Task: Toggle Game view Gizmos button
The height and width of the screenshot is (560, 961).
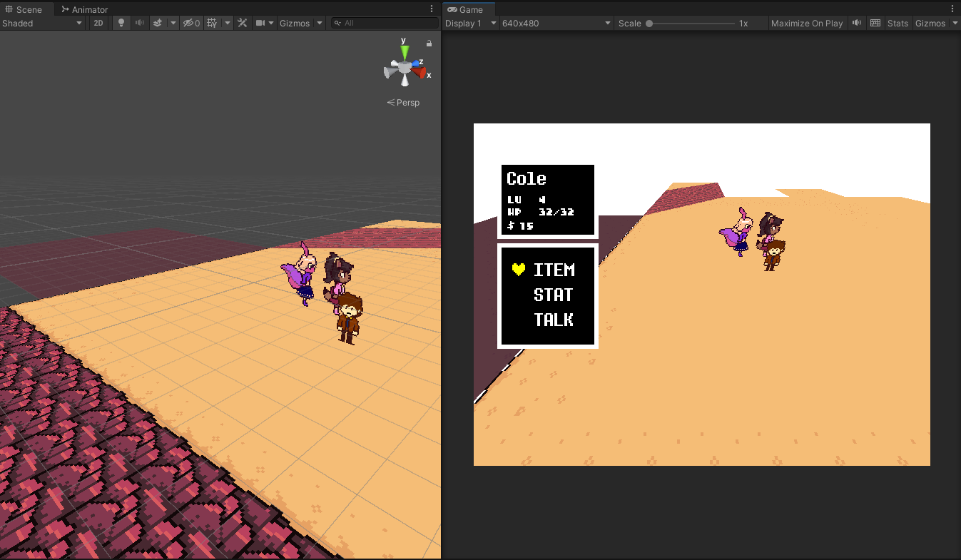Action: coord(930,23)
